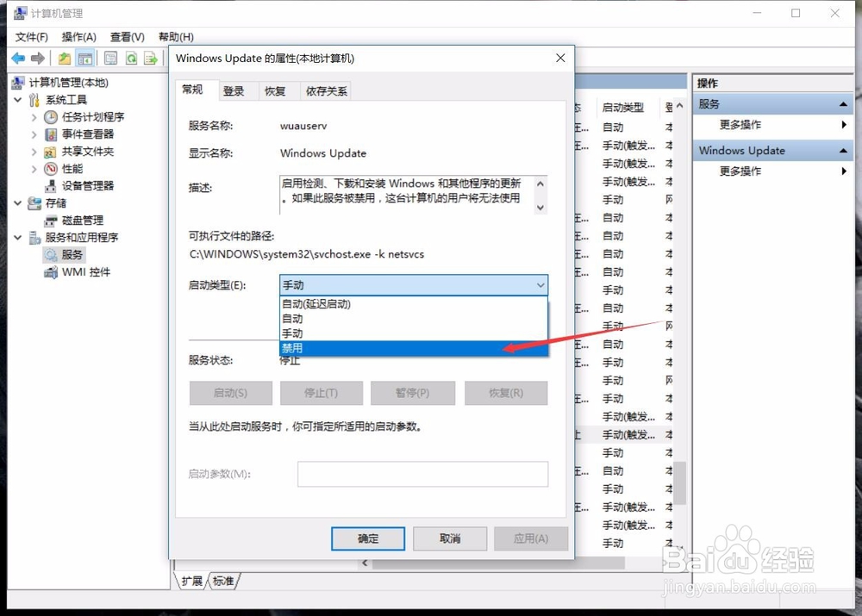Viewport: 862px width, 616px height.
Task: Click the 设备管理器 icon
Action: click(x=51, y=186)
